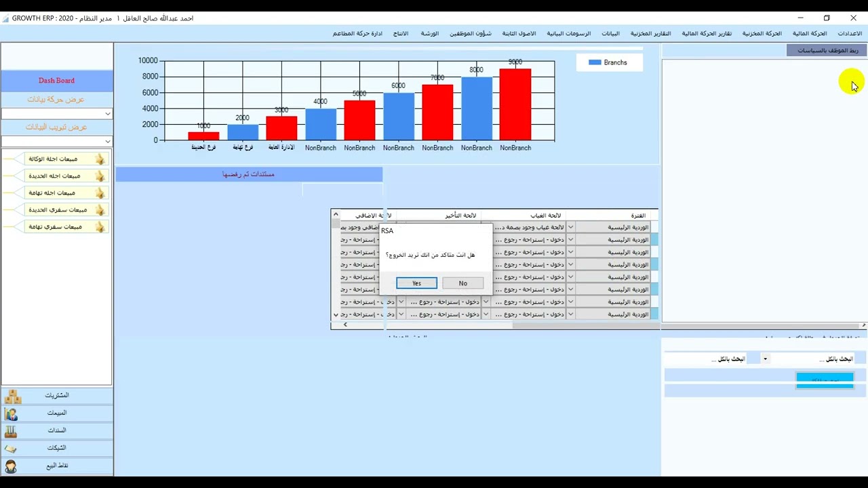Open the البيانات menu
Screen dimensions: 868x488
[x=610, y=33]
